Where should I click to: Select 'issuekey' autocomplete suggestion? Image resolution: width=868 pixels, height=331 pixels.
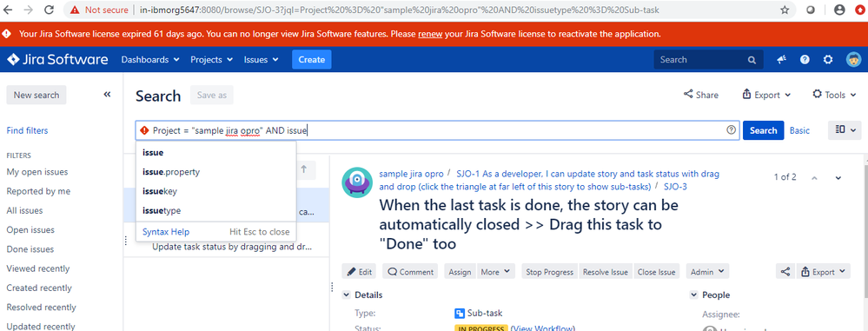coord(215,191)
